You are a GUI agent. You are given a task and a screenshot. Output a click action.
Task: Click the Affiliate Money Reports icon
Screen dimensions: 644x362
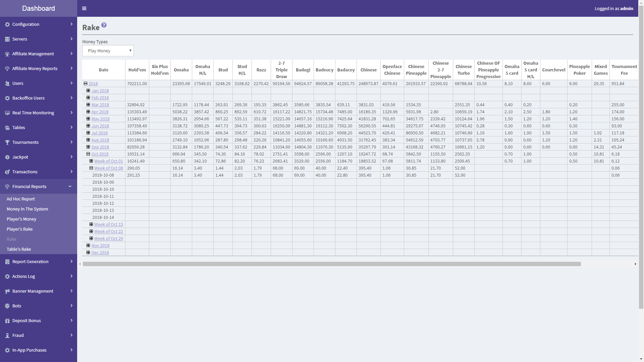coord(7,69)
